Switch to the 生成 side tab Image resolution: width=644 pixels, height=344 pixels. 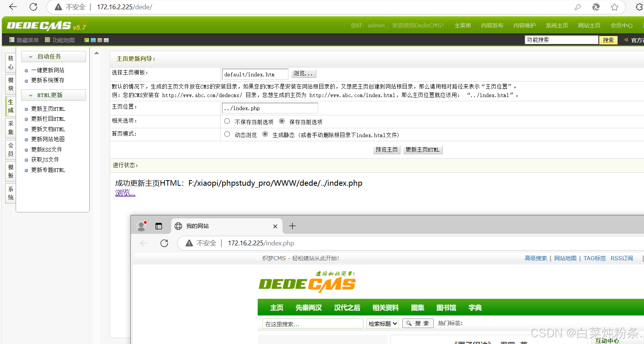(11, 106)
